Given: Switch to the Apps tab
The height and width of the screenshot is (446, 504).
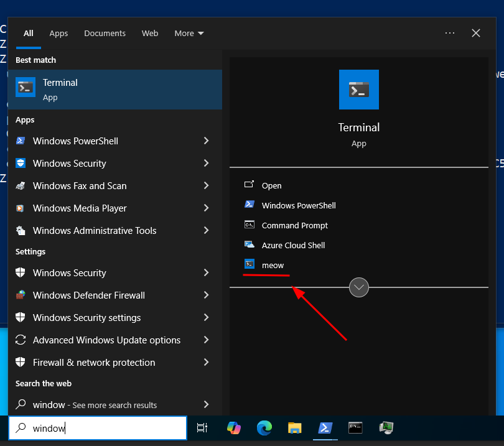Looking at the screenshot, I should pos(58,34).
